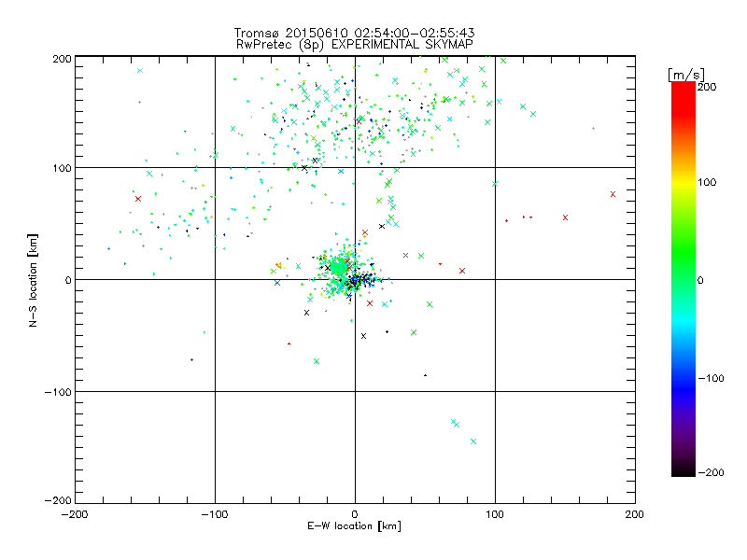Click the y-axis tick label '-100'

[58, 392]
